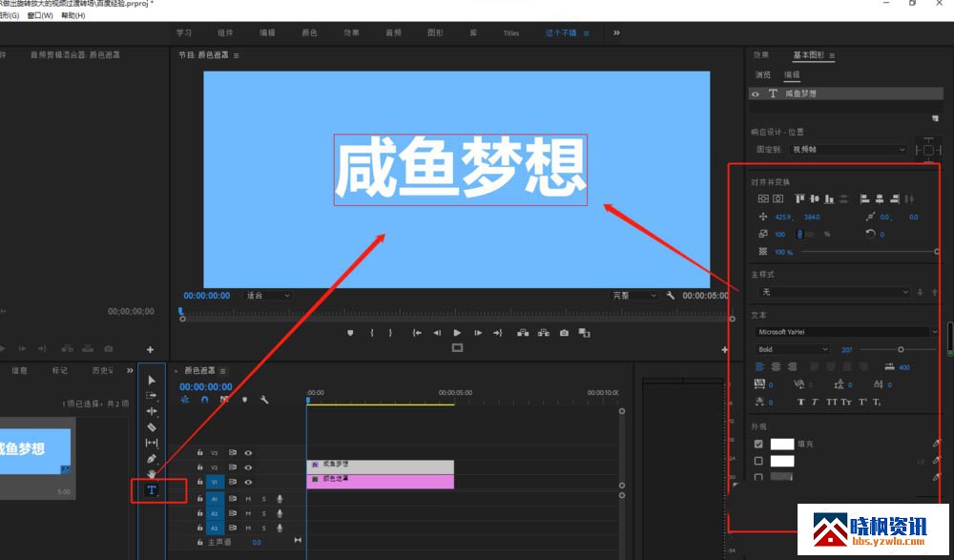Image resolution: width=954 pixels, height=560 pixels.
Task: Click the Export Frame camera icon
Action: pos(564,333)
